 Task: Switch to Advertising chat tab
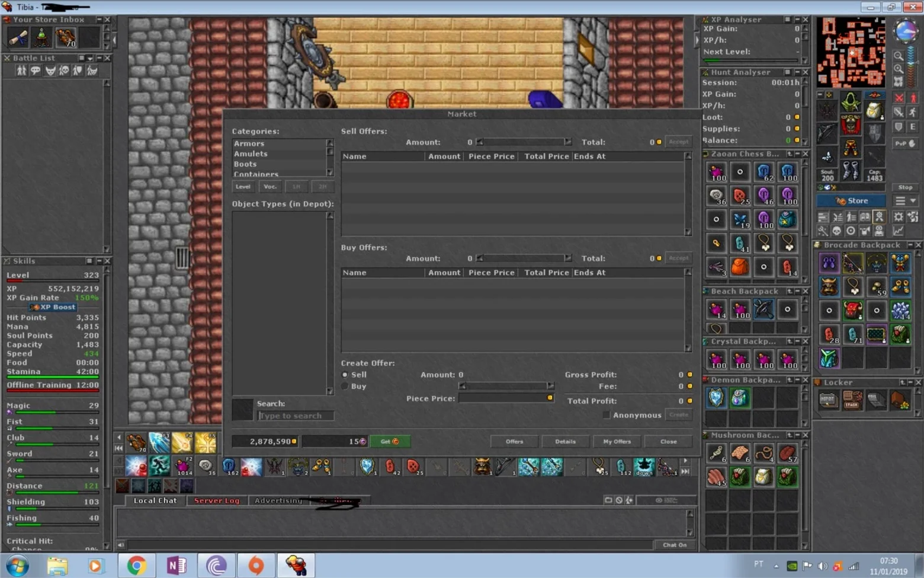278,501
